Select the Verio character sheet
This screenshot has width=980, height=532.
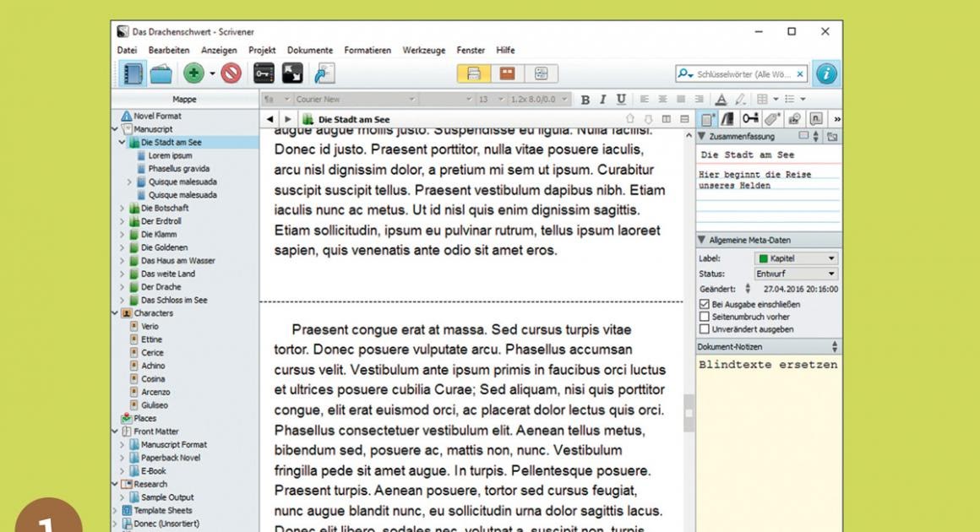(x=150, y=326)
